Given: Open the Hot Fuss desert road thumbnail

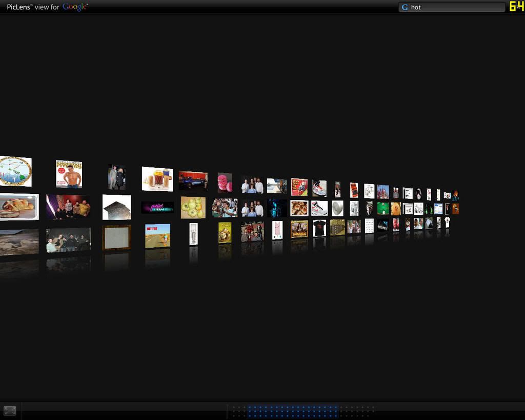Looking at the screenshot, I should (x=157, y=236).
